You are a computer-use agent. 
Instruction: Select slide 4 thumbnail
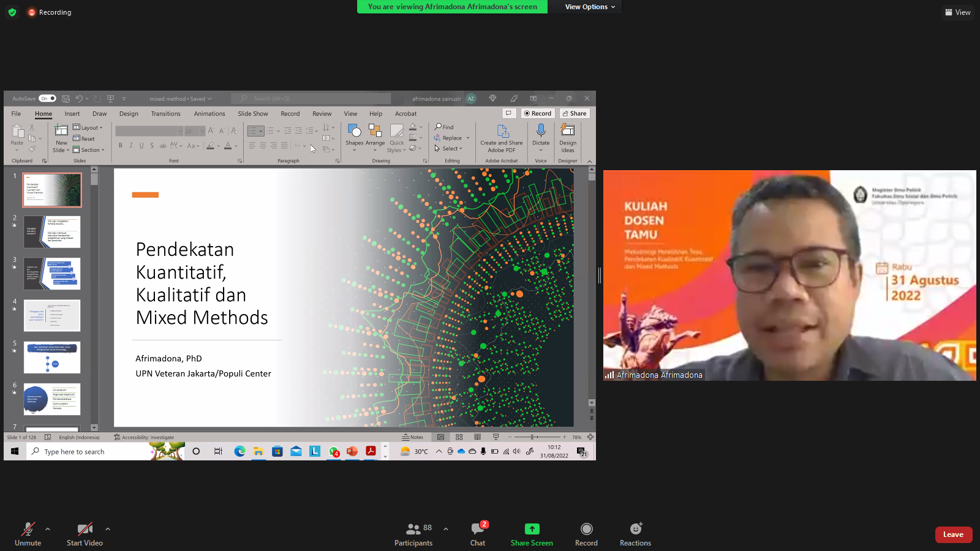[x=52, y=315]
